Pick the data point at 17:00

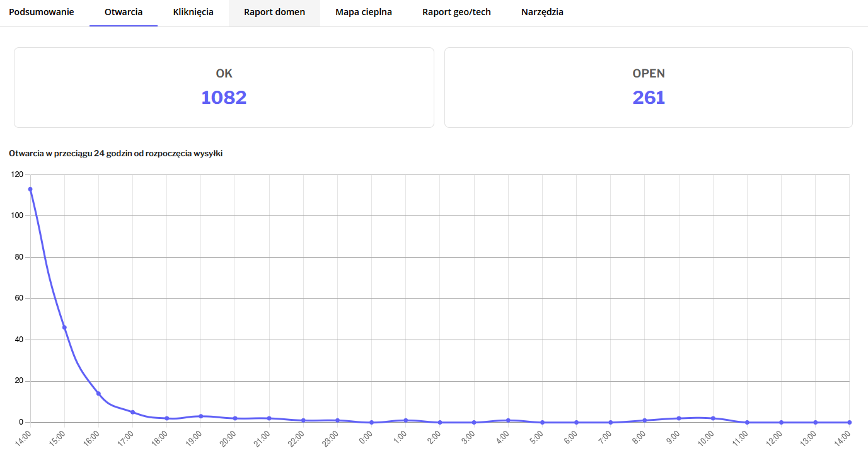(132, 412)
